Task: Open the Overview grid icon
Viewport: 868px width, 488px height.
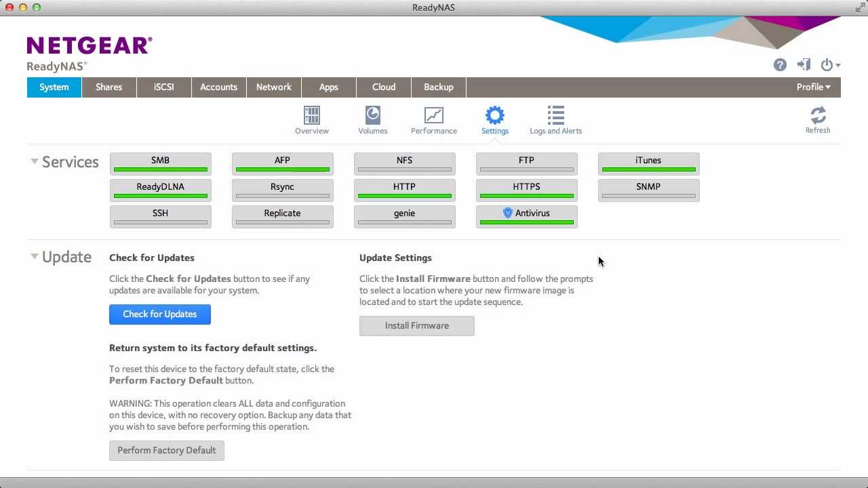Action: click(312, 115)
